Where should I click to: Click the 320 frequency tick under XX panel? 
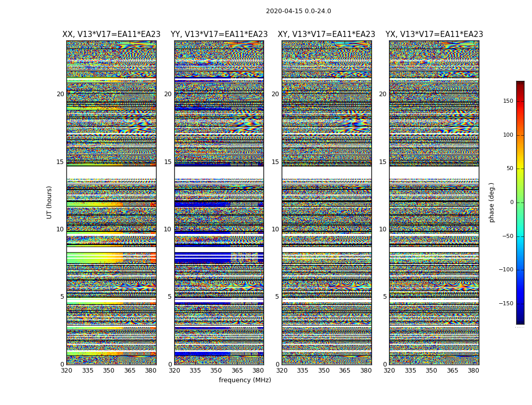tap(66, 371)
